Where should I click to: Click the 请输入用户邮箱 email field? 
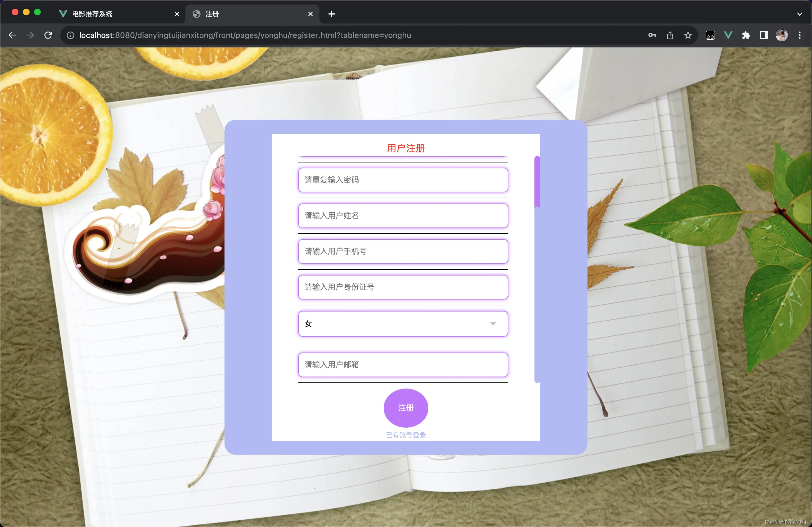coord(403,365)
